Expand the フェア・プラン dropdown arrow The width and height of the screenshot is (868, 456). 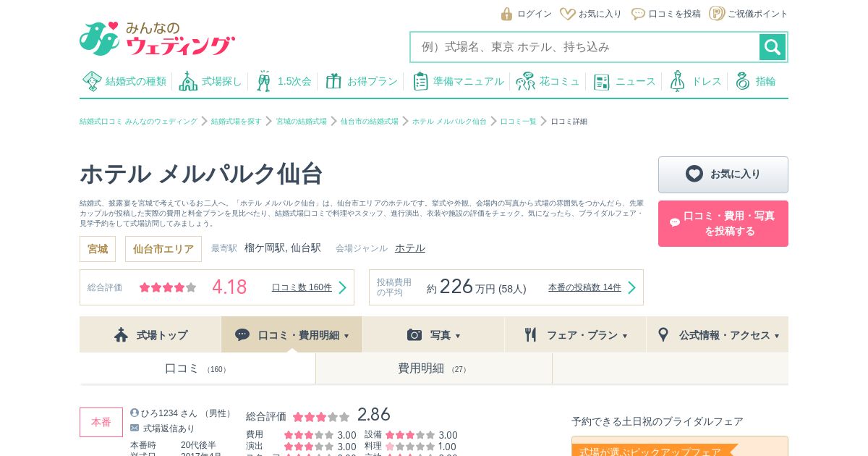(625, 336)
